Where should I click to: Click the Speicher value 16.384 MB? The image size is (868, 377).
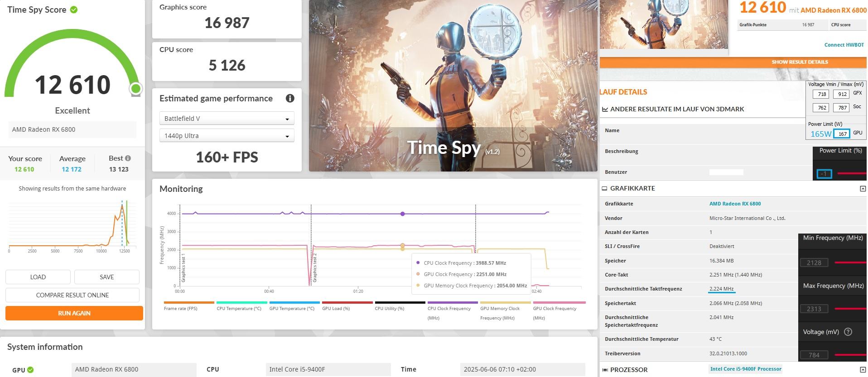721,261
